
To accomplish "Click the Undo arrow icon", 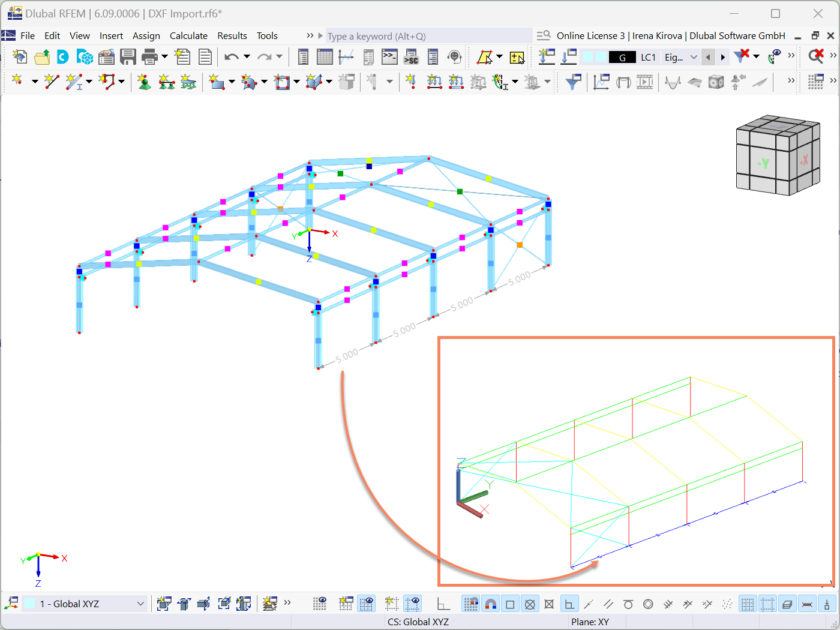I will [x=231, y=56].
